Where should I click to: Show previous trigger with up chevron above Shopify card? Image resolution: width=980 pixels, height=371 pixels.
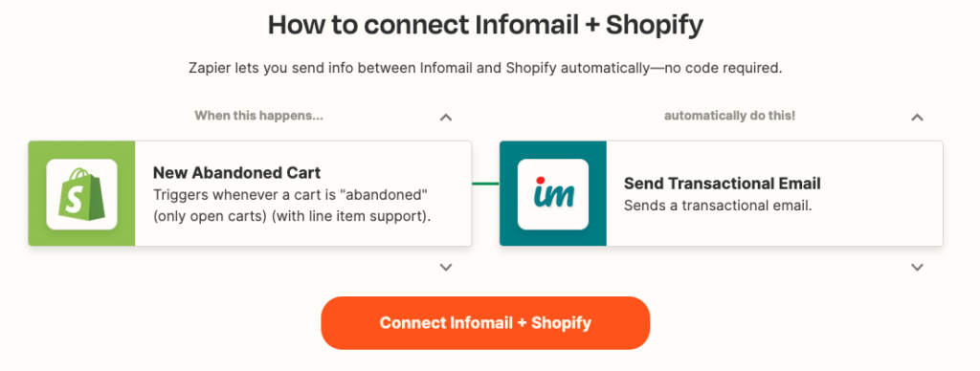[x=446, y=117]
